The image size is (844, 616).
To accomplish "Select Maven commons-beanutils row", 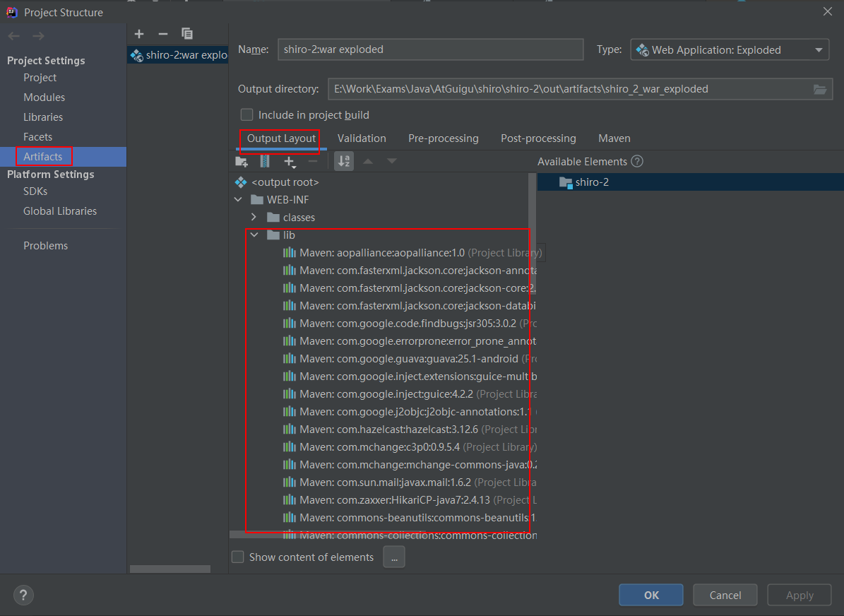I will tap(409, 518).
